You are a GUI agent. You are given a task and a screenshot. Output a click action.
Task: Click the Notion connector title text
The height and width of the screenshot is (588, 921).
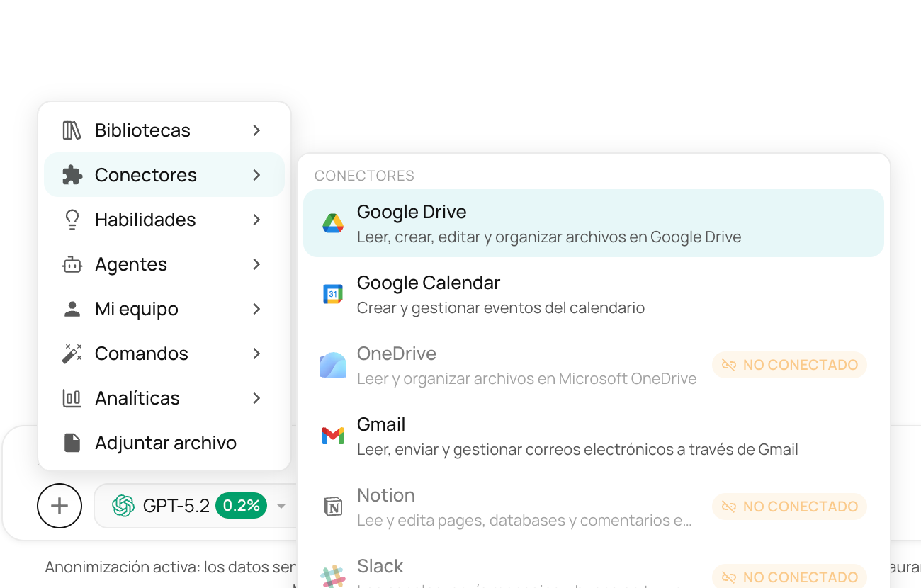(x=386, y=495)
